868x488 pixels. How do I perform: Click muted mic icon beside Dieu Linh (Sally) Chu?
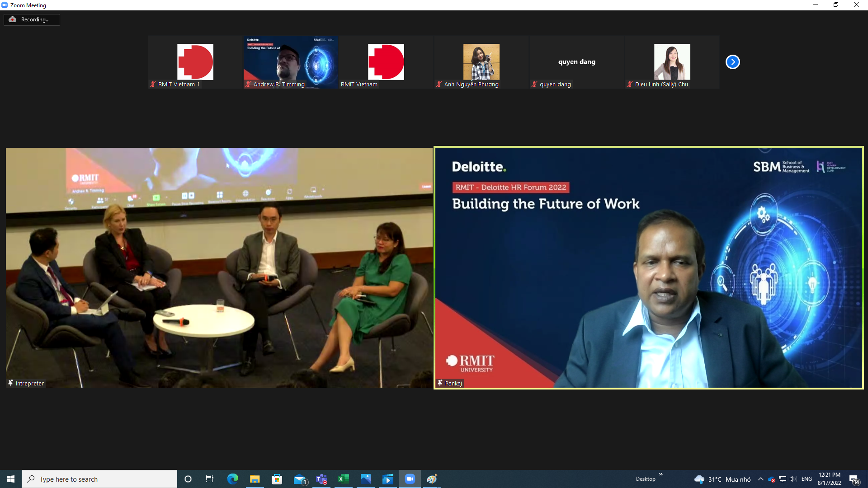630,84
